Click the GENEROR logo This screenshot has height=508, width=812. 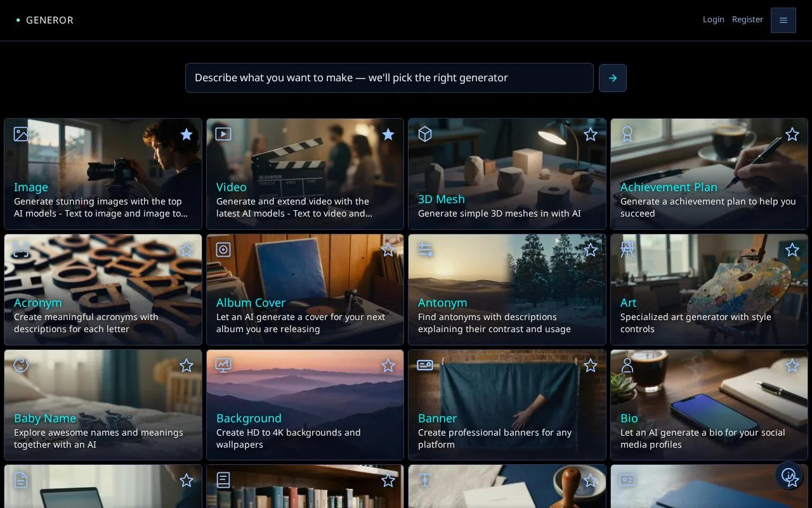(45, 20)
